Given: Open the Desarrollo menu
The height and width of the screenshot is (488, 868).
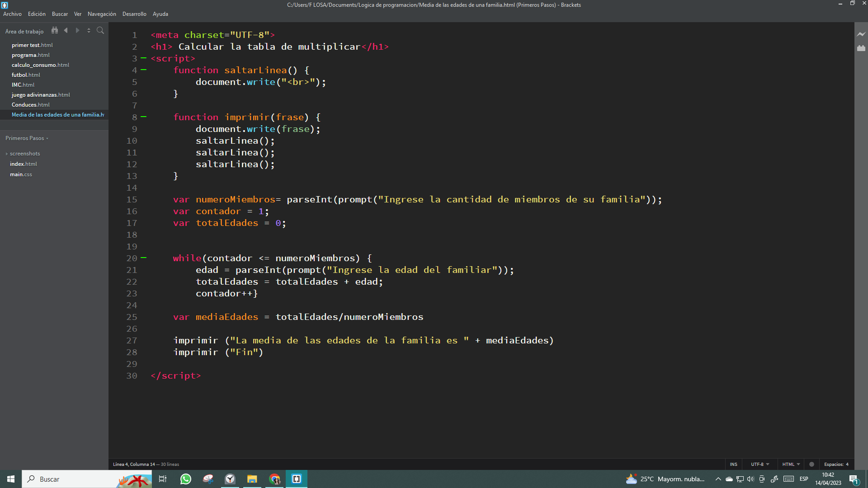Looking at the screenshot, I should [134, 14].
